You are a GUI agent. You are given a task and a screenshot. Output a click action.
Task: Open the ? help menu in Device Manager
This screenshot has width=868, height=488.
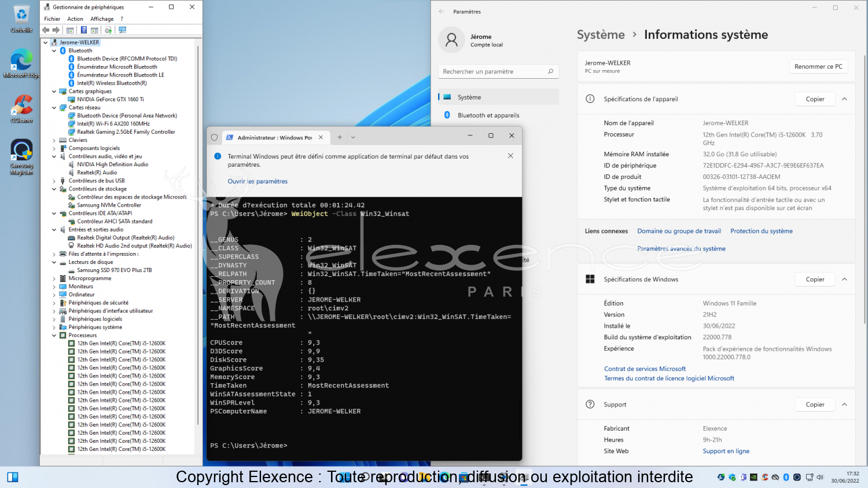click(122, 19)
